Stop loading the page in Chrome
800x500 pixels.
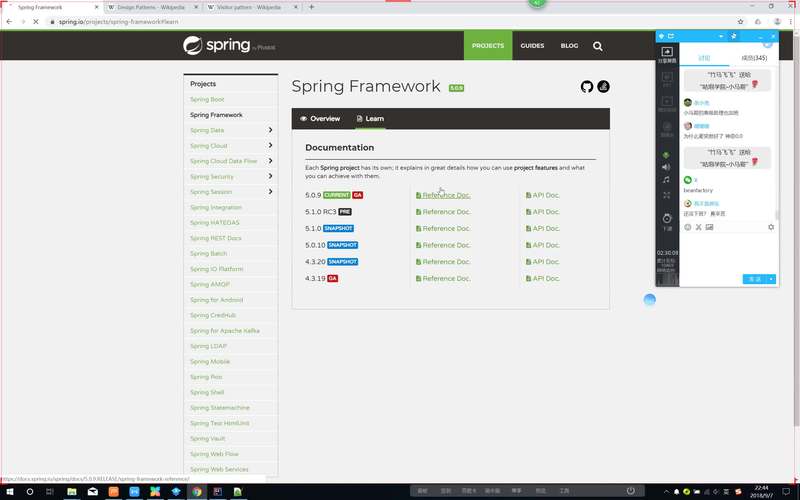pos(36,21)
